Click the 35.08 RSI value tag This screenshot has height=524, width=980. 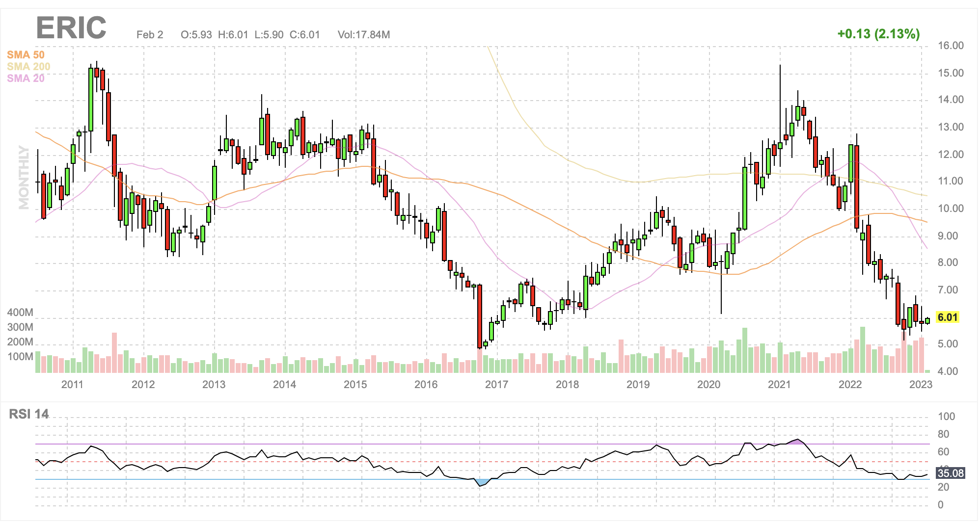[951, 473]
